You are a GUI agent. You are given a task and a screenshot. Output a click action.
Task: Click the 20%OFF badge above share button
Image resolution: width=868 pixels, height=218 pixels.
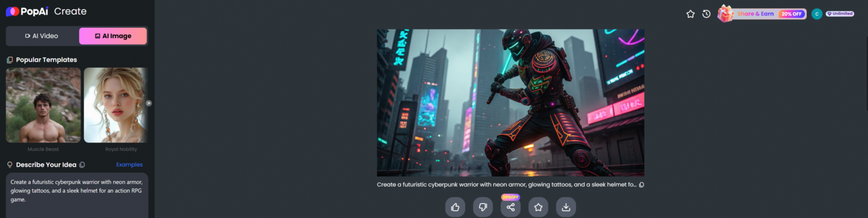[511, 197]
